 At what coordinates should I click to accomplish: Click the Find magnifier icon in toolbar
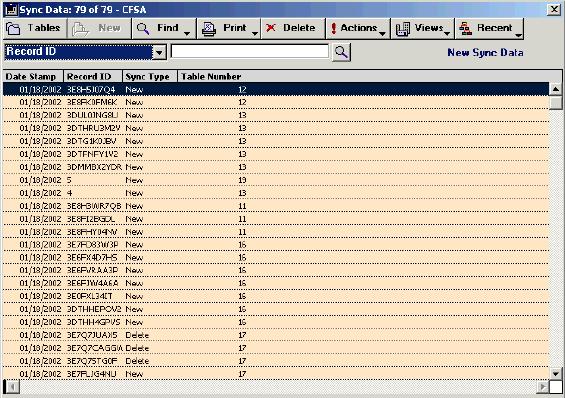pyautogui.click(x=143, y=29)
